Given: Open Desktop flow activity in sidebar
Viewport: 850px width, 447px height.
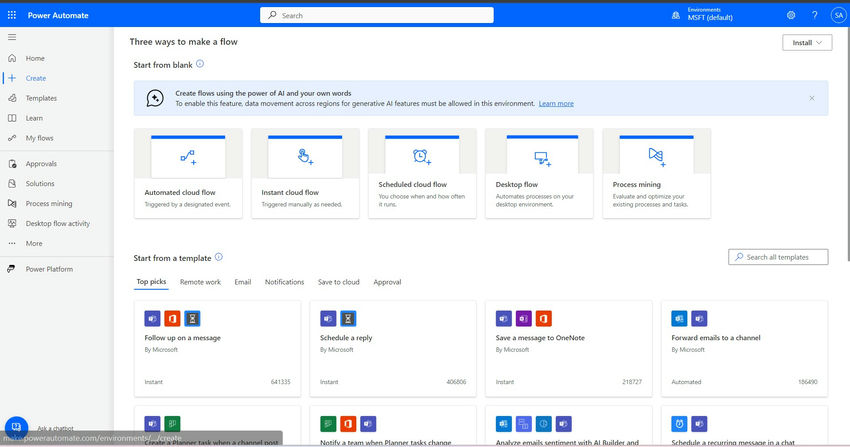Looking at the screenshot, I should pyautogui.click(x=57, y=223).
